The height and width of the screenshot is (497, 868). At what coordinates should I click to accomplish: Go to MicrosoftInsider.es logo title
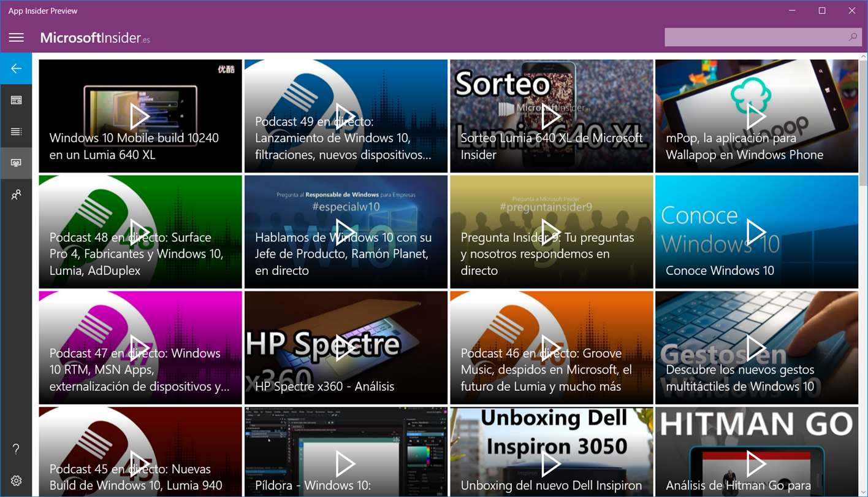click(95, 38)
